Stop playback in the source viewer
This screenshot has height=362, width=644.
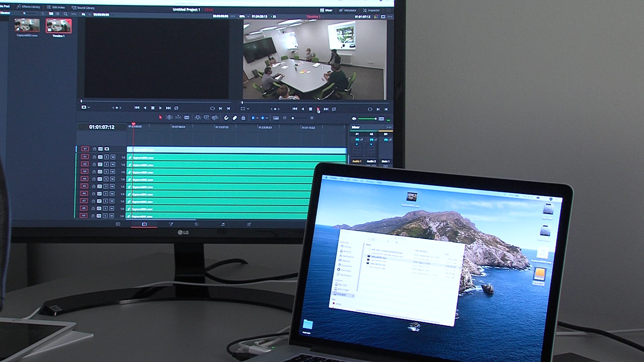(x=153, y=108)
